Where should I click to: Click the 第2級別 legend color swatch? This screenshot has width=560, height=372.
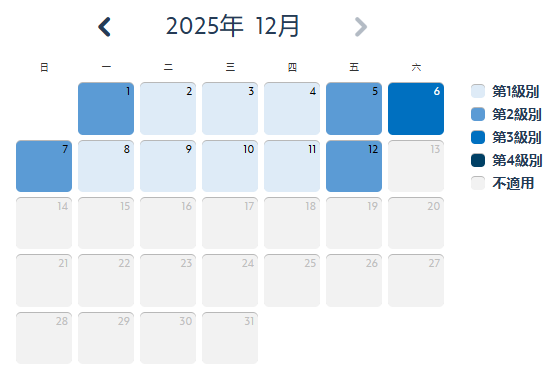click(x=478, y=114)
